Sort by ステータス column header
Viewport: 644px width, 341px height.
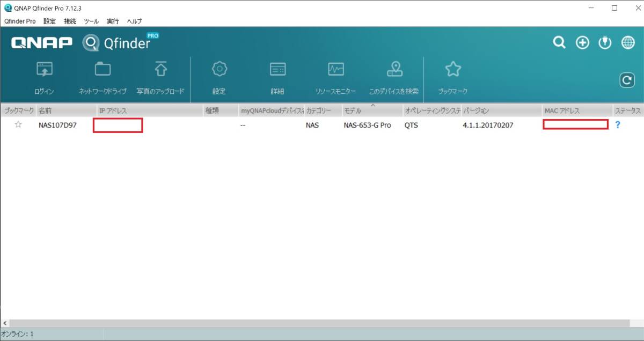click(x=628, y=110)
